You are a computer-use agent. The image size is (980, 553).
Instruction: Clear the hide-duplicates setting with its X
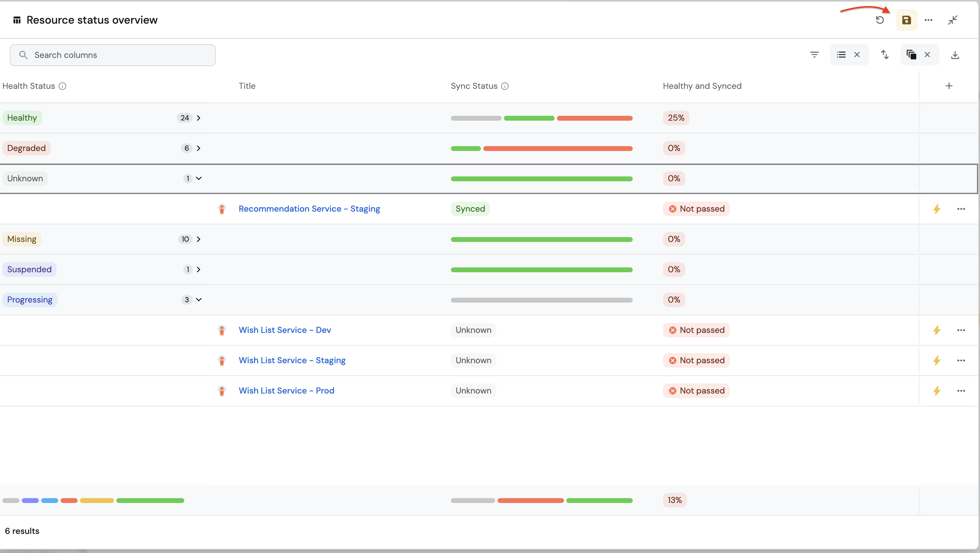tap(927, 55)
